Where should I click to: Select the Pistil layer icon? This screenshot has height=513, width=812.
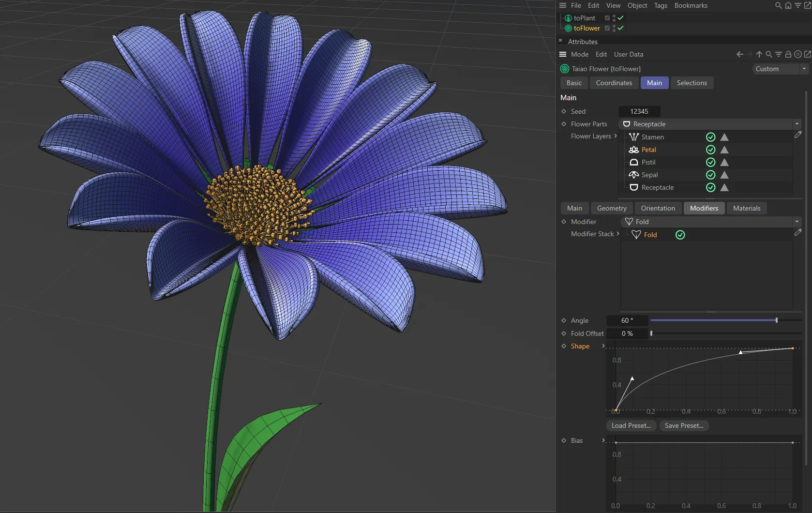634,162
